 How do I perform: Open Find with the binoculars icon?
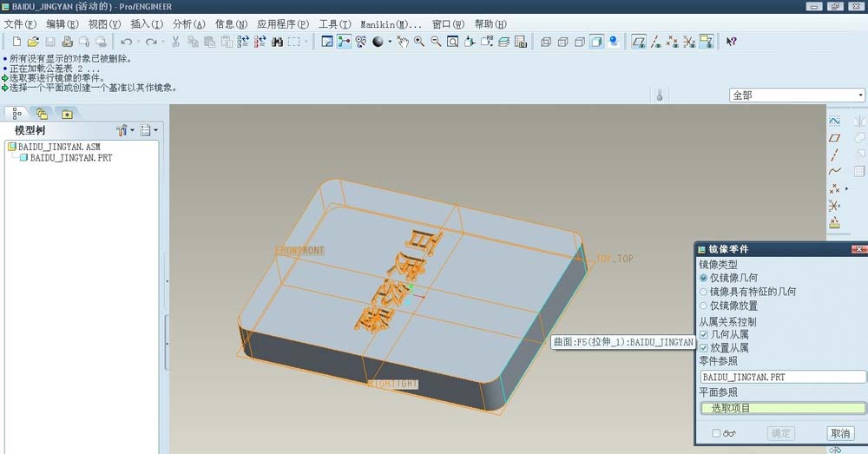[x=278, y=42]
